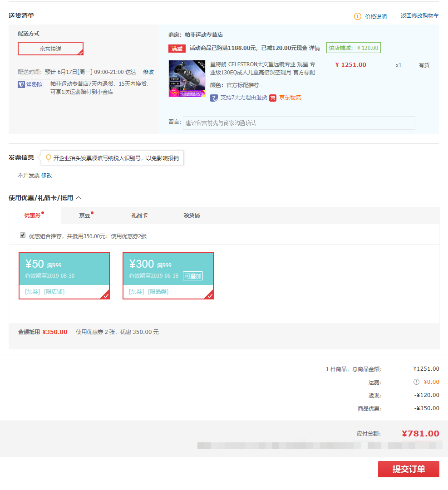Click the 返现 -¥120.00 value
The width and height of the screenshot is (448, 490).
click(x=427, y=395)
